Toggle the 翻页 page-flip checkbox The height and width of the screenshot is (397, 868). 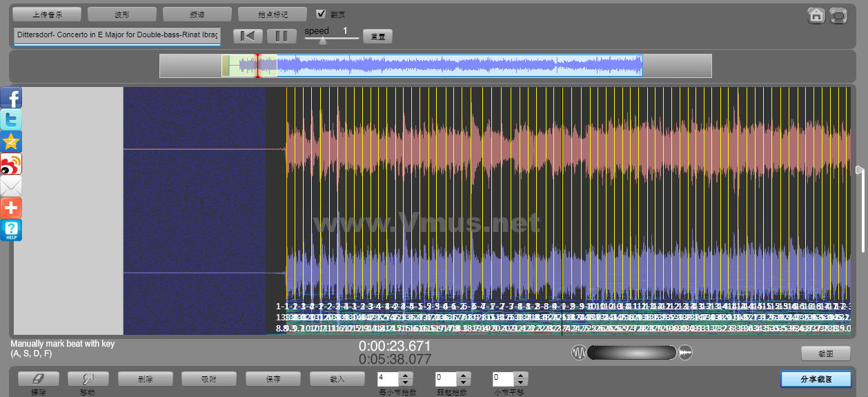(x=321, y=14)
